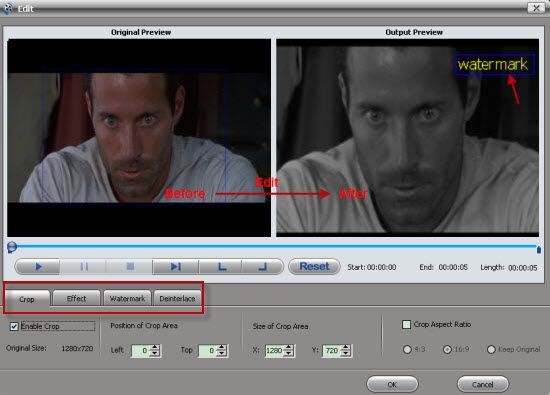This screenshot has width=550, height=395.
Task: Click the Cancel button
Action: [x=483, y=384]
